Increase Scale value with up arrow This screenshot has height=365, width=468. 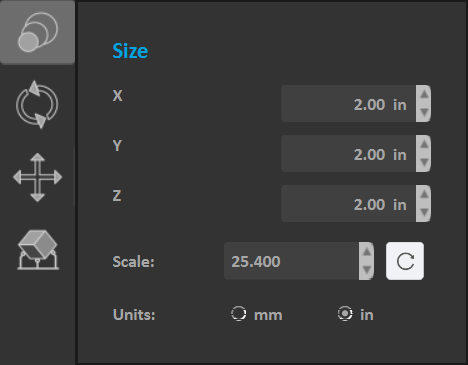coord(366,252)
